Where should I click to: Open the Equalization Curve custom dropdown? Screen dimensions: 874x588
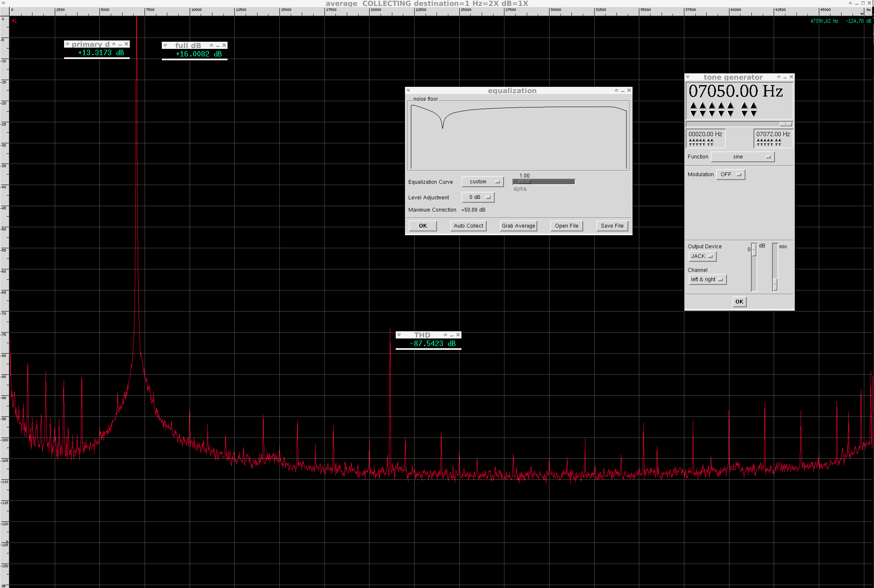(483, 182)
